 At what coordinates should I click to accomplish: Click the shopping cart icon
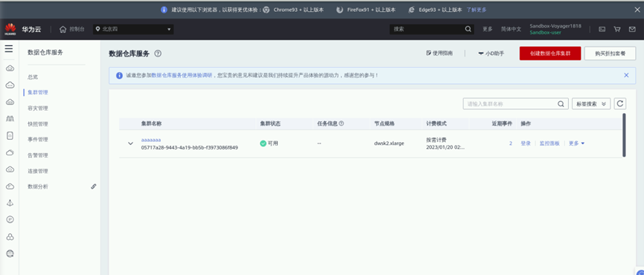(617, 29)
